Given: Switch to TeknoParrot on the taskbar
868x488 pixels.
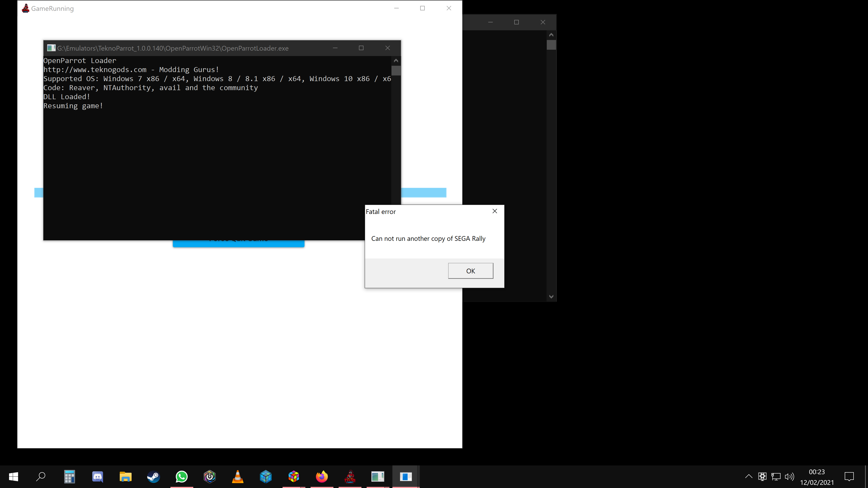Looking at the screenshot, I should pyautogui.click(x=350, y=476).
